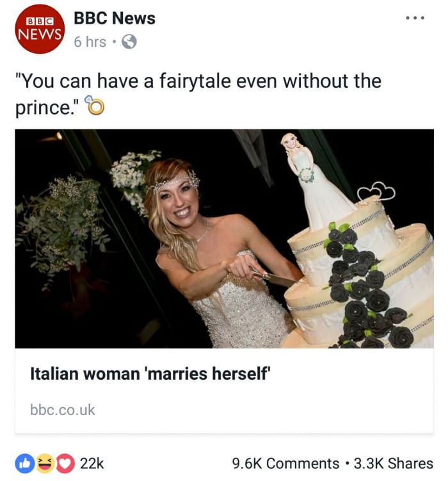448x481 pixels.
Task: Click the globe public audience icon
Action: [x=129, y=42]
